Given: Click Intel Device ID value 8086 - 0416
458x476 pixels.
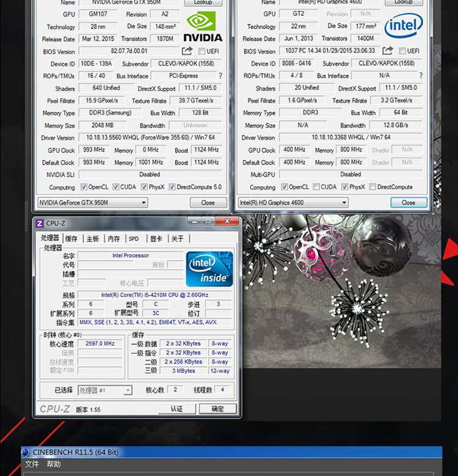Looking at the screenshot, I should click(297, 63).
